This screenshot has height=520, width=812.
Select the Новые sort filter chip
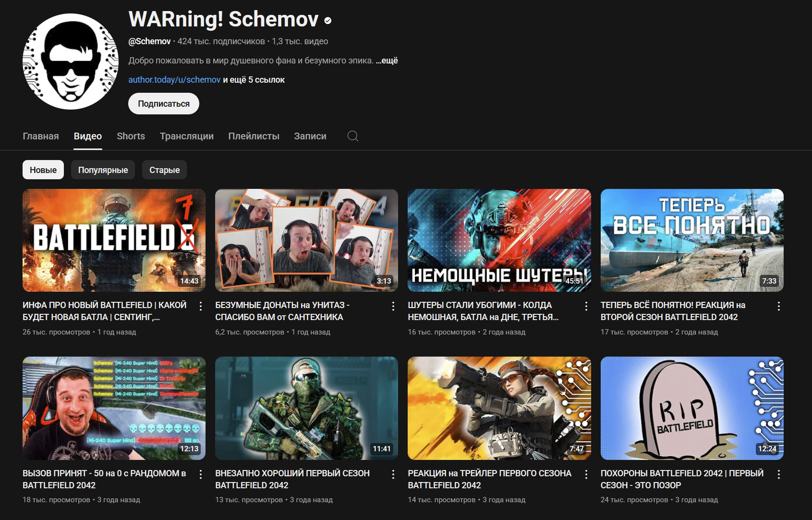click(43, 170)
